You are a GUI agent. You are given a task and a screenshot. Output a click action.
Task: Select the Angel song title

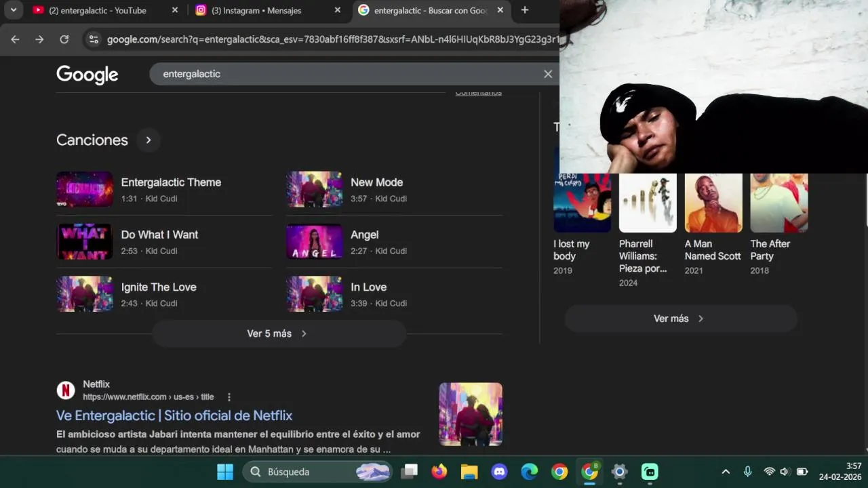pyautogui.click(x=364, y=235)
